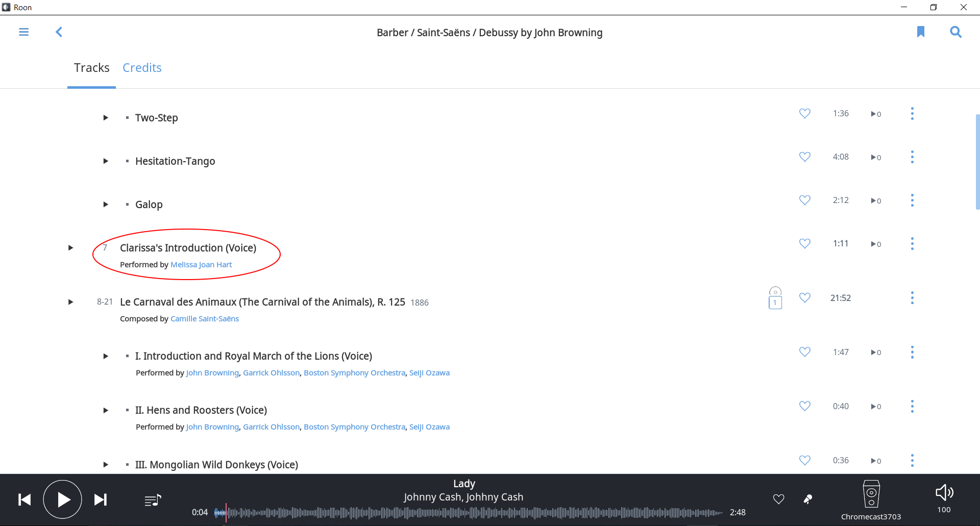Open John Browning under Hens and Roosters
The width and height of the screenshot is (980, 526).
[x=212, y=427]
